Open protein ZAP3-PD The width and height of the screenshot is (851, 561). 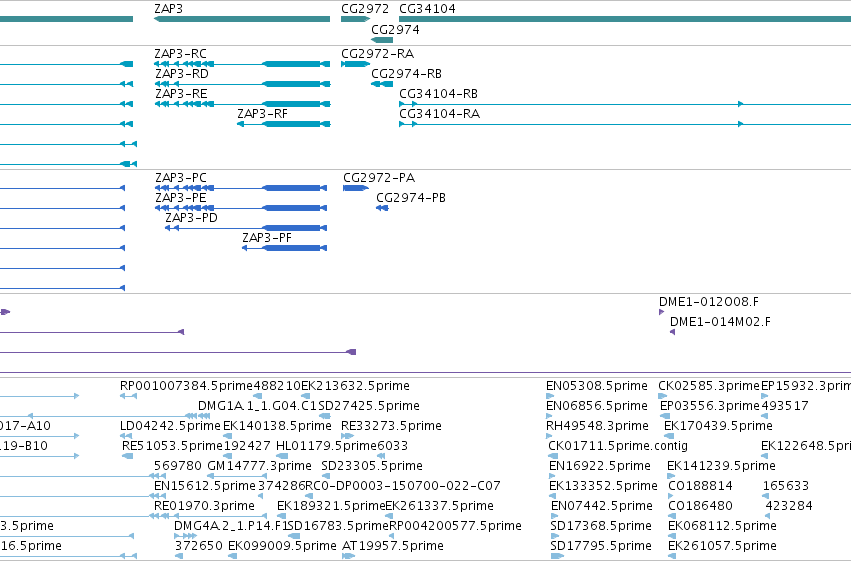[191, 218]
